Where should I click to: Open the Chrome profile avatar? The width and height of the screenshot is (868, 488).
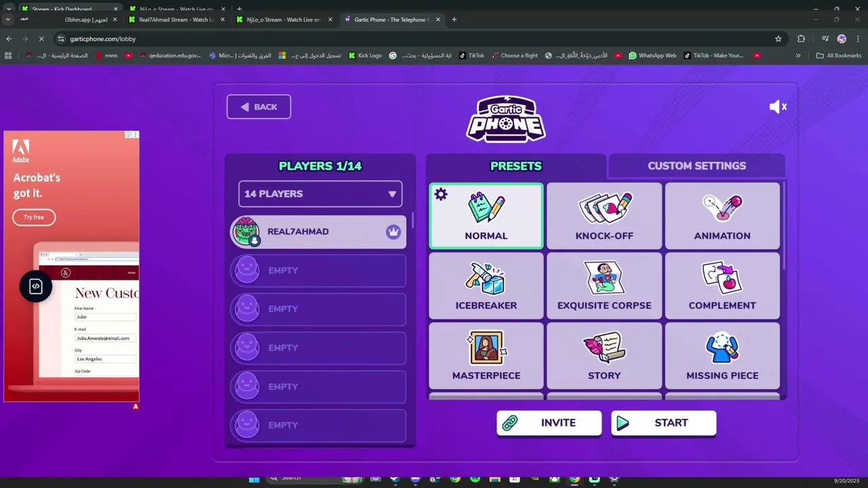click(x=842, y=39)
